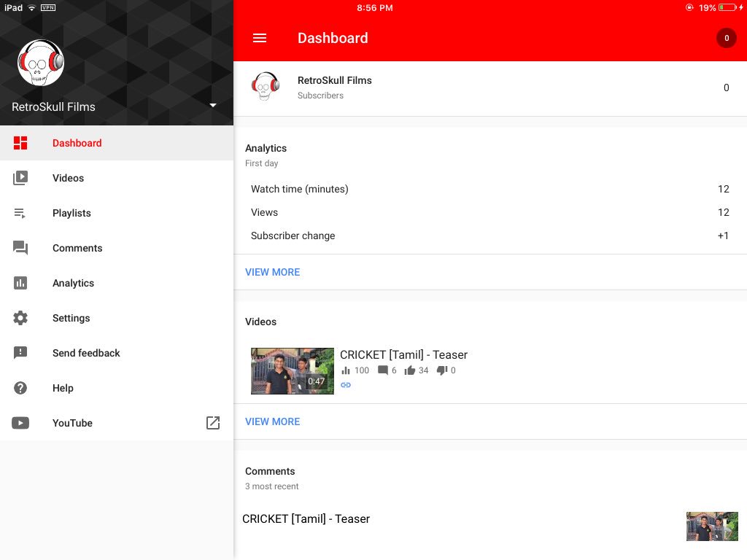Viewport: 747px width, 560px height.
Task: Click the Dashboard grid icon in sidebar
Action: (x=20, y=143)
